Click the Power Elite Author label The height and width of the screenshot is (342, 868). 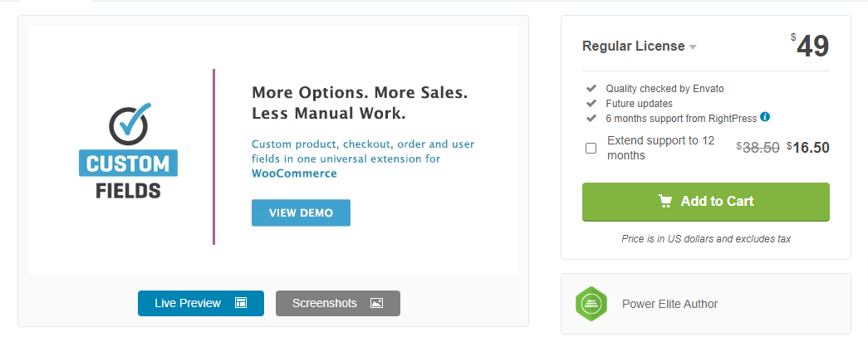click(669, 304)
